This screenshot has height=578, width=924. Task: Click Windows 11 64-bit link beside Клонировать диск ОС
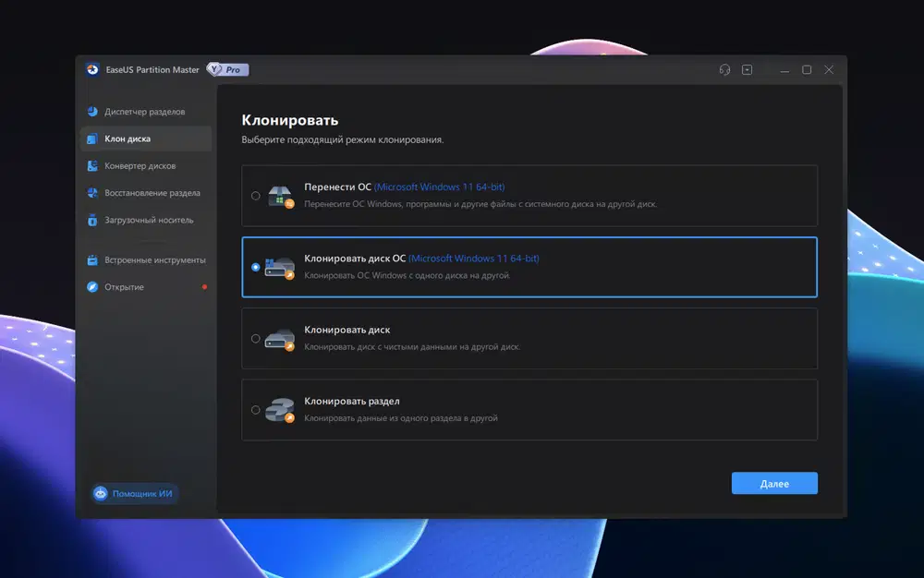[x=474, y=258]
